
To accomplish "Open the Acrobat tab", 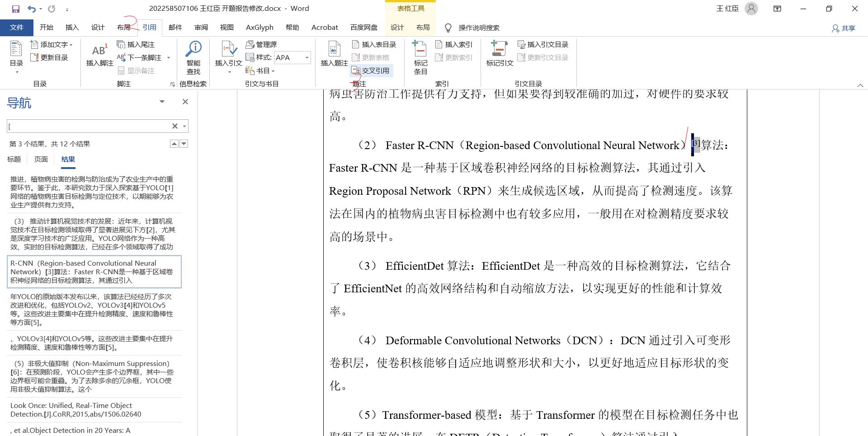I will pos(325,28).
